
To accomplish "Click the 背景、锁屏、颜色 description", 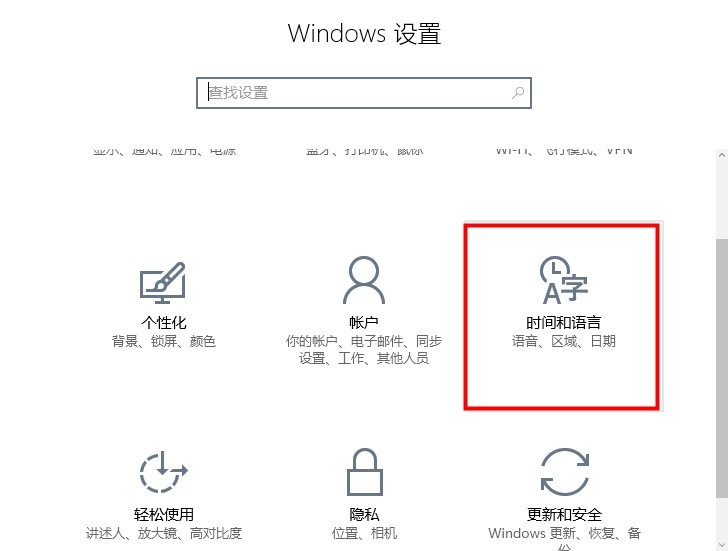I will (x=163, y=342).
